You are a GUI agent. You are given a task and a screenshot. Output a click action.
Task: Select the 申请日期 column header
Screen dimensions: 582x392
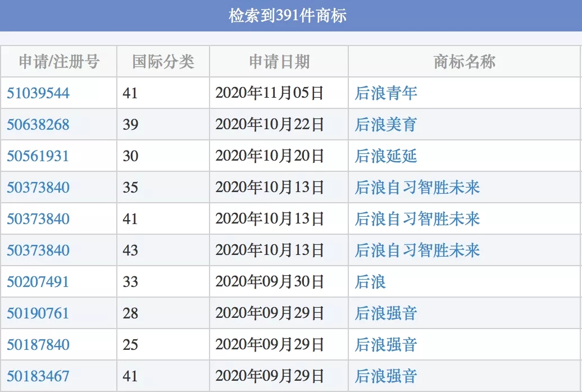click(x=279, y=62)
